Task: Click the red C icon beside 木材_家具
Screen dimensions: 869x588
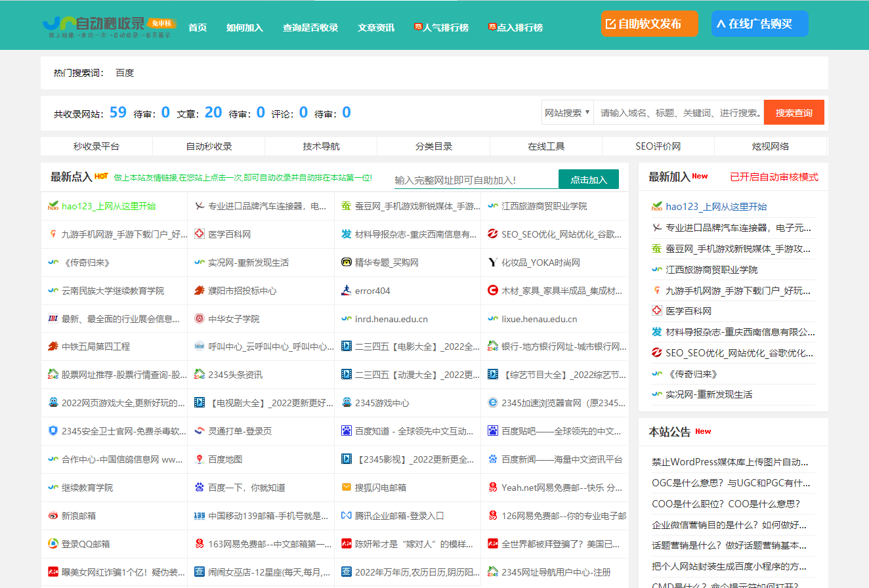Action: pos(493,291)
